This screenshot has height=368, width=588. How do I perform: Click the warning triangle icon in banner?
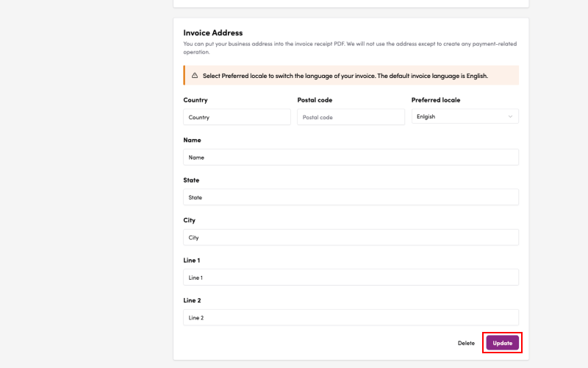(195, 76)
